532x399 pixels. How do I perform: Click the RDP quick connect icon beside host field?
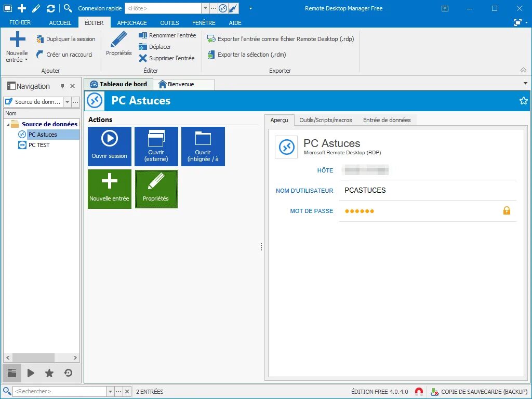pyautogui.click(x=222, y=8)
